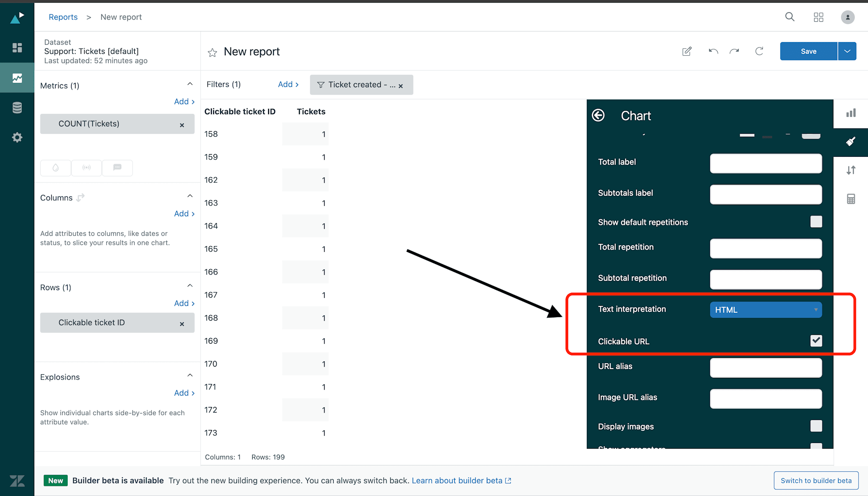Click the edit/pencil icon top bar
The width and height of the screenshot is (868, 496).
[687, 51]
